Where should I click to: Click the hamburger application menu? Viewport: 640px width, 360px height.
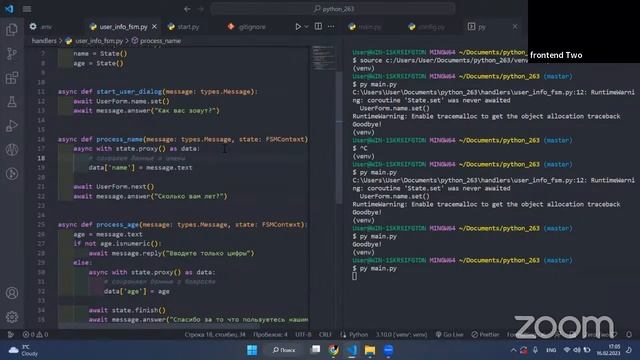pyautogui.click(x=27, y=9)
